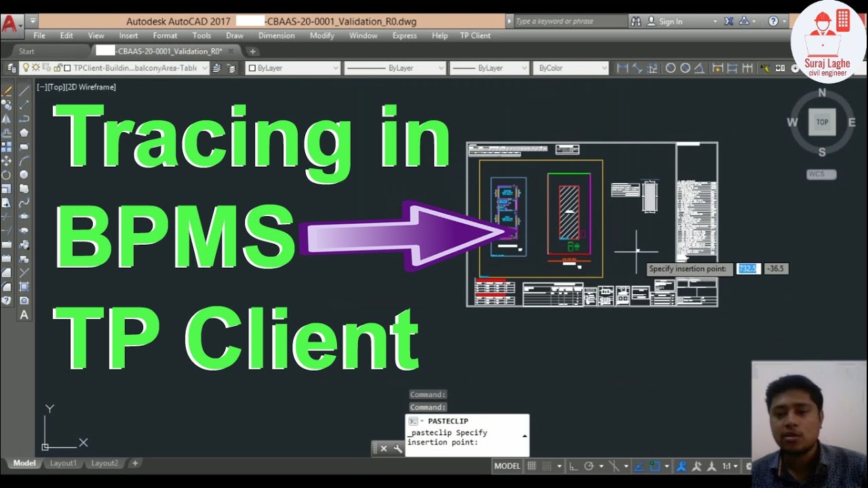This screenshot has width=868, height=488.
Task: Select the Polygon draw tool
Action: coord(24,133)
